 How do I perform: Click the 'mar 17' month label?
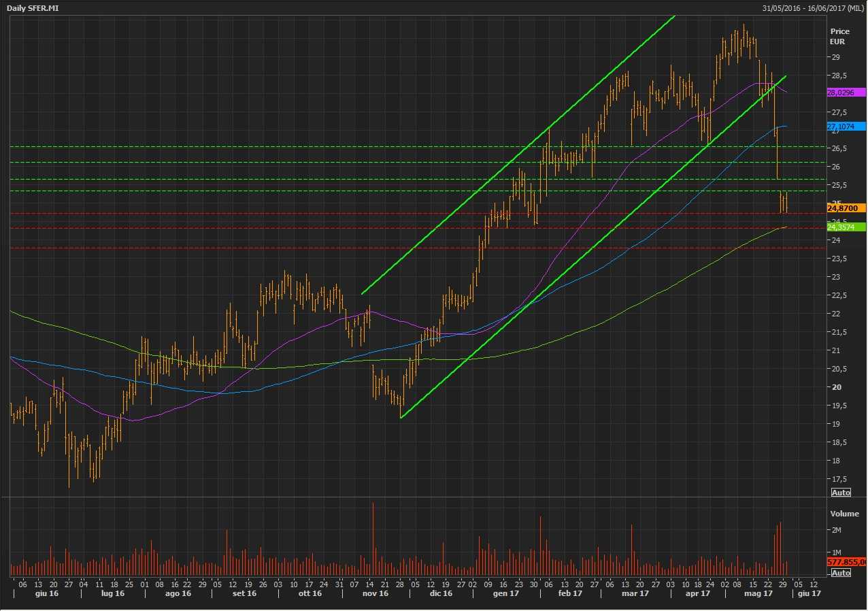(x=635, y=594)
